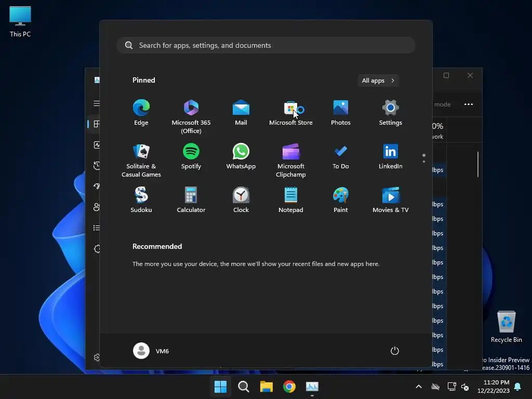532x399 pixels.
Task: Open the taskbar clock and date
Action: 494,387
